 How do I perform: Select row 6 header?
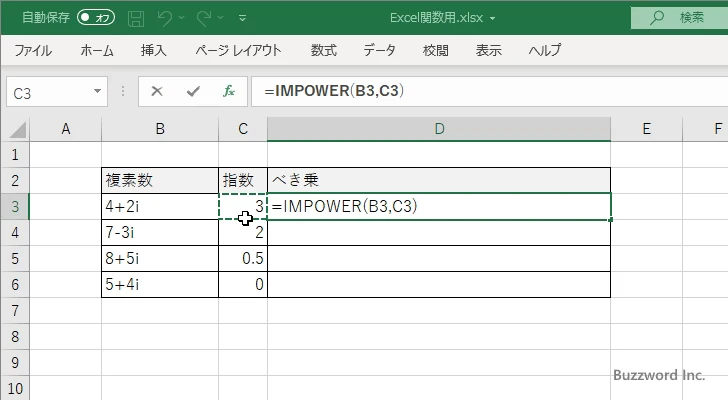point(15,284)
